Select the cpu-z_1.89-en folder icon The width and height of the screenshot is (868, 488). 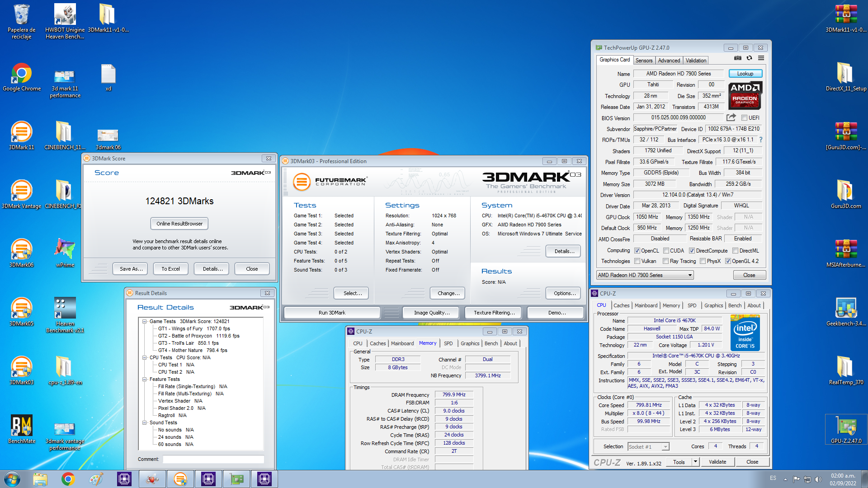65,371
